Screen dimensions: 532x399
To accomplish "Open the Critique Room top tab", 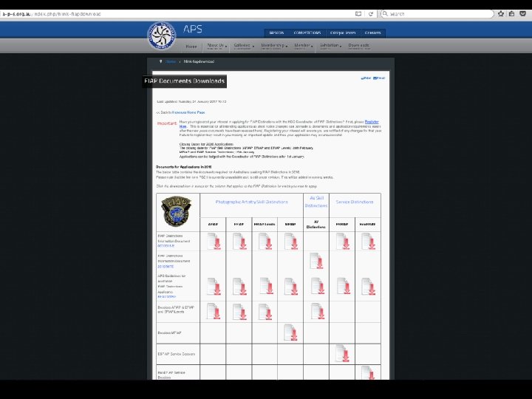I will 343,33.
